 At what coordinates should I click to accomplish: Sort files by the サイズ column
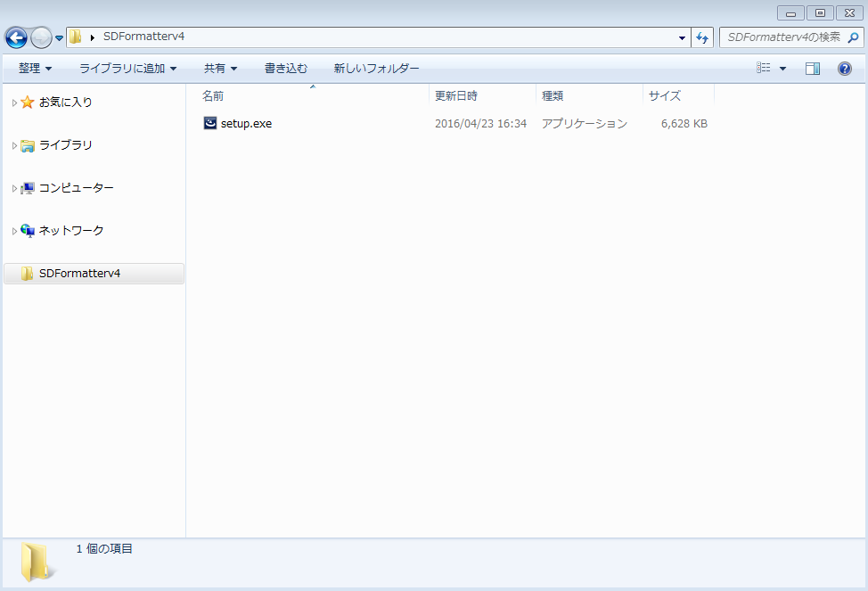[678, 95]
